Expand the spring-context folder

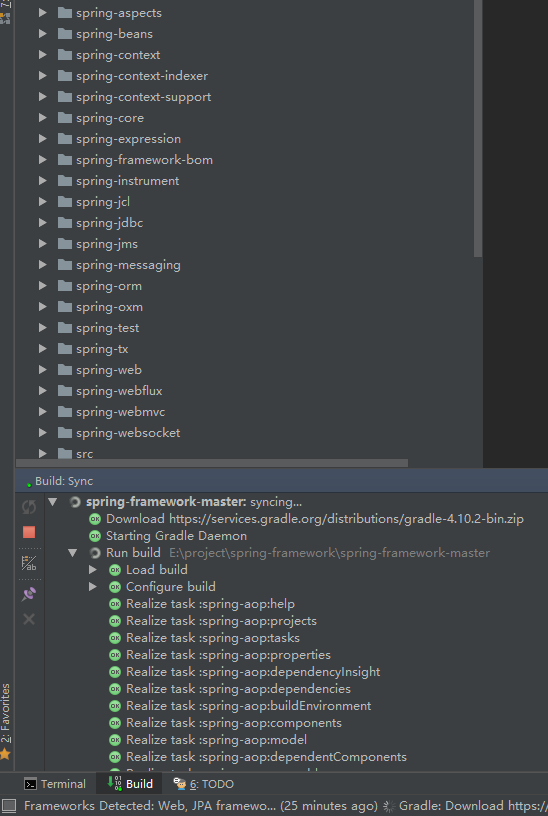[x=43, y=55]
